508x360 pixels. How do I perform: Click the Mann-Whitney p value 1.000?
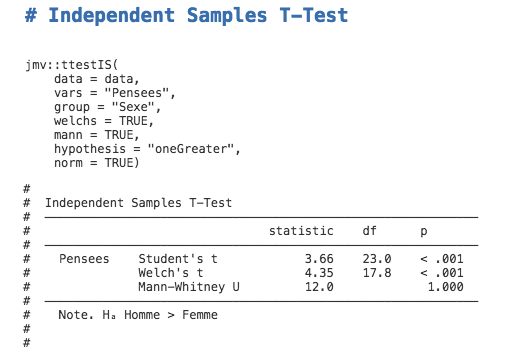tap(446, 287)
